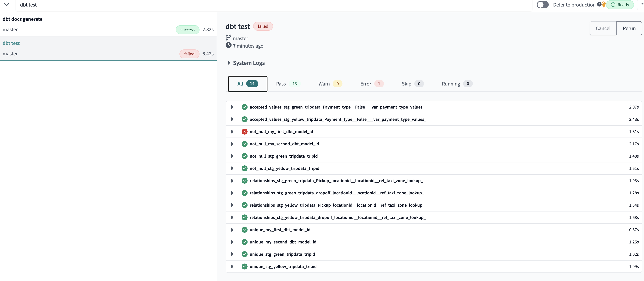Expand relationships_stg_green_tripdata_Pickup_locationid row
This screenshot has height=281, width=644.
(232, 181)
